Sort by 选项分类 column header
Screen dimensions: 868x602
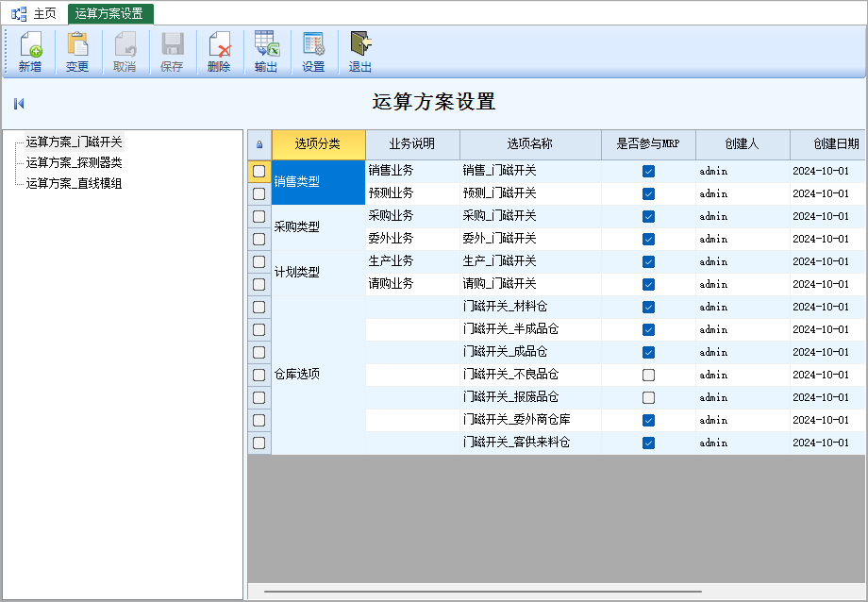318,144
